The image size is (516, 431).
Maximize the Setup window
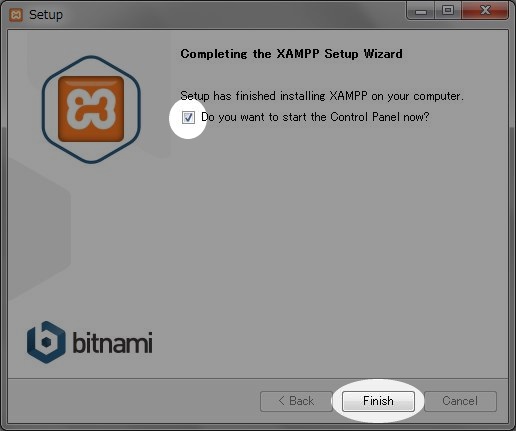pos(448,11)
